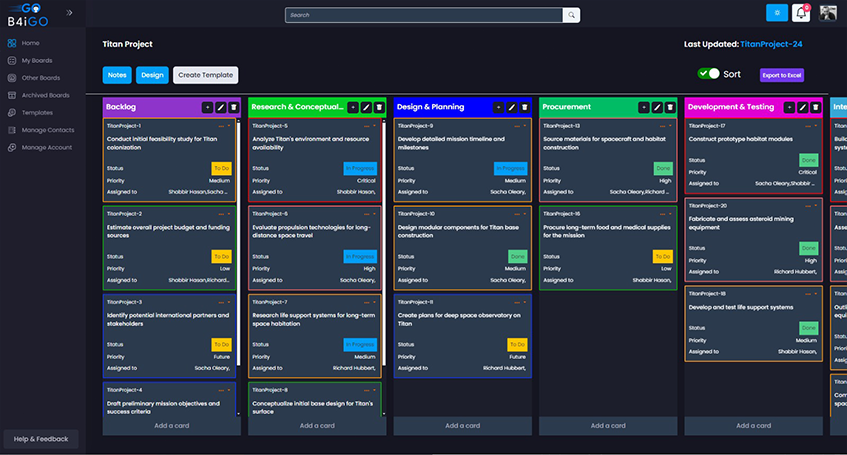Click the trash icon on Research & Conceptual column
Image resolution: width=847 pixels, height=455 pixels.
click(x=379, y=107)
